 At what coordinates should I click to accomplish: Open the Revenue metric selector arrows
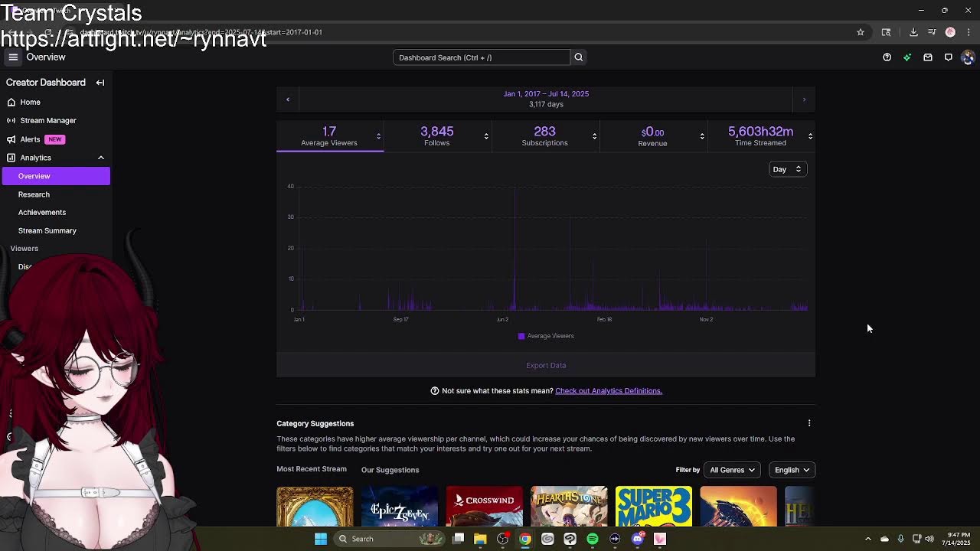pos(702,136)
